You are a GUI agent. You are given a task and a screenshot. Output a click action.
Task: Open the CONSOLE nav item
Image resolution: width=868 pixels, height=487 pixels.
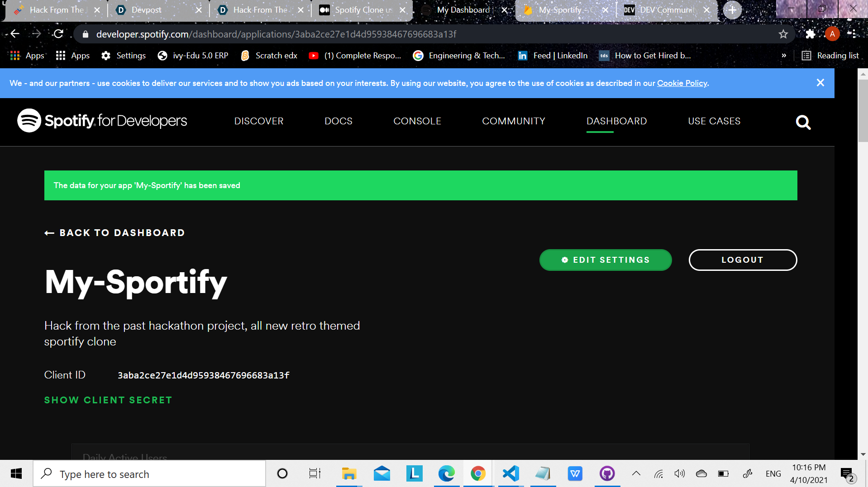417,121
